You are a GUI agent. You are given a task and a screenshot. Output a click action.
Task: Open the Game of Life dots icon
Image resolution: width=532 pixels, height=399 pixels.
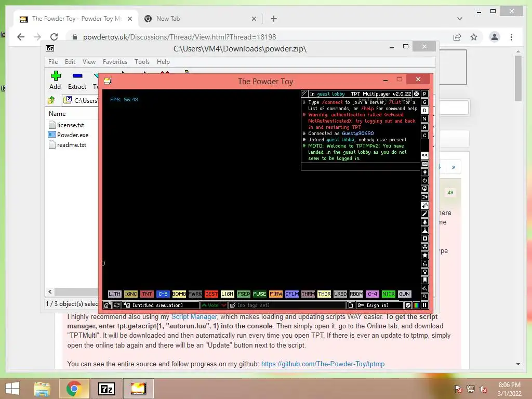pyautogui.click(x=424, y=263)
